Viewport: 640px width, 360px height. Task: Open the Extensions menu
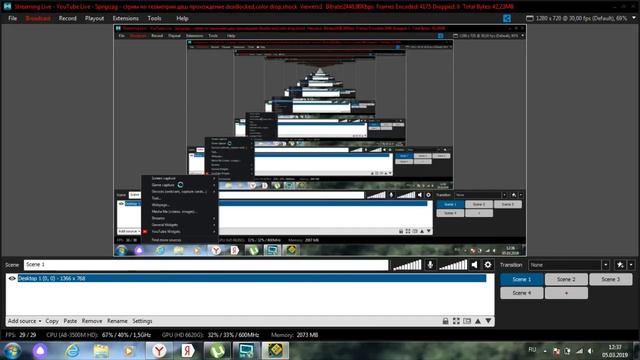(x=125, y=18)
